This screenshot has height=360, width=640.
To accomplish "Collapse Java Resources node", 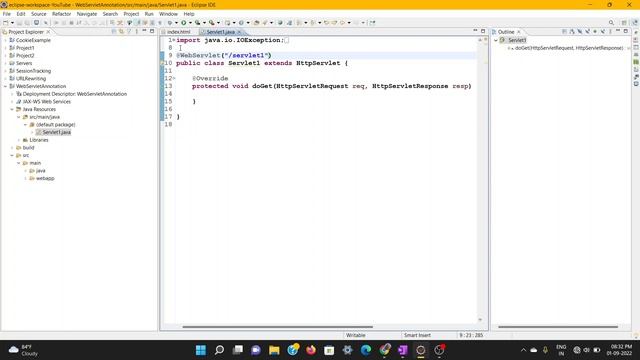I will 12,109.
